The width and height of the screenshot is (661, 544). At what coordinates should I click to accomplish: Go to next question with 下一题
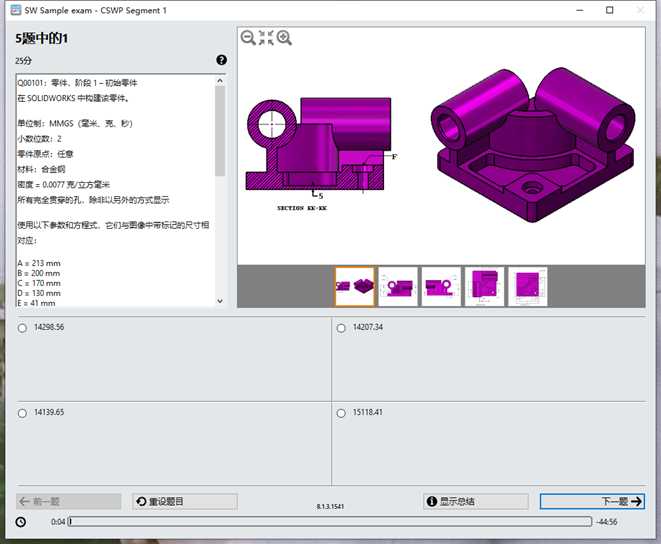592,501
